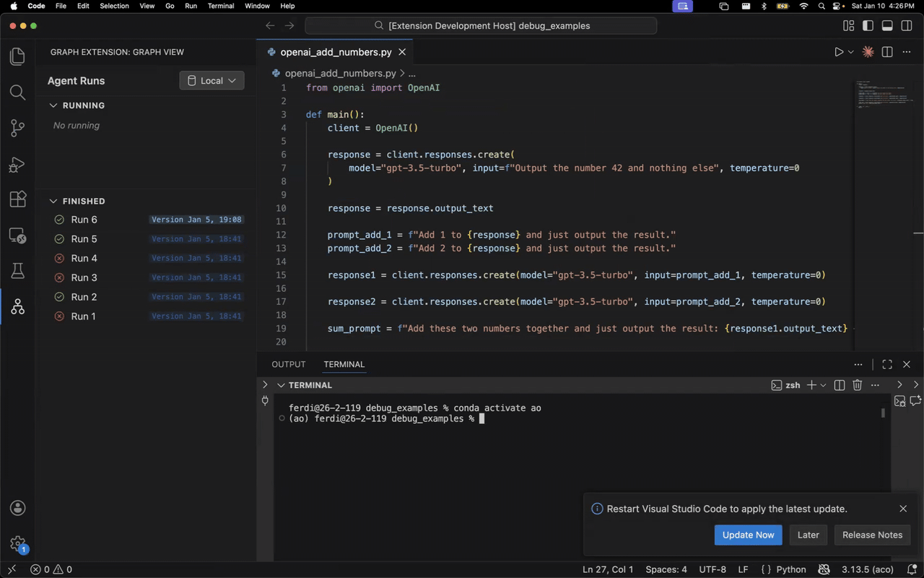Open Release Notes for the update
This screenshot has width=924, height=578.
click(872, 535)
